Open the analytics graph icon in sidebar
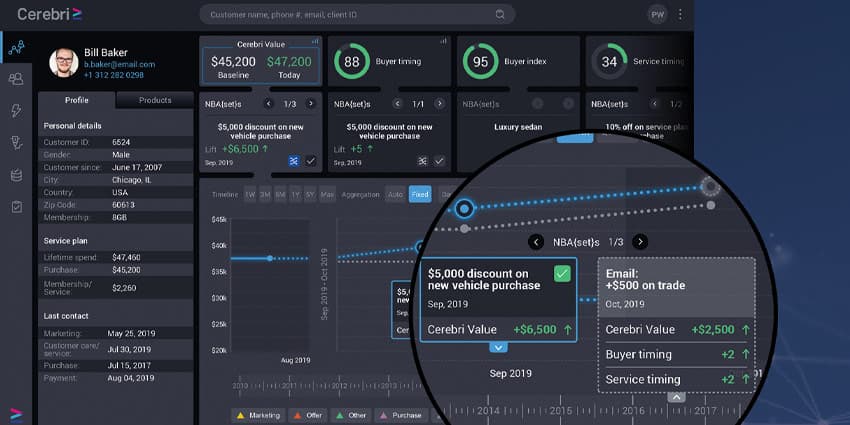This screenshot has width=850, height=425. tap(16, 48)
